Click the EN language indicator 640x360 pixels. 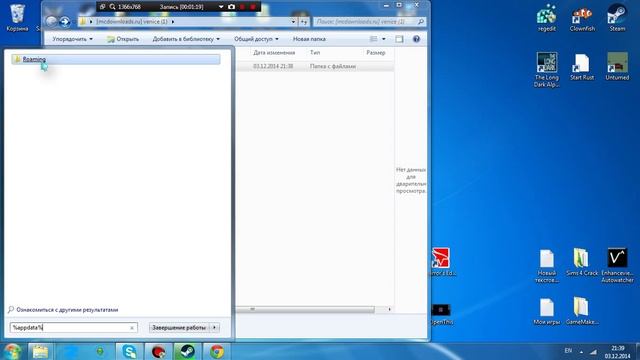(568, 351)
